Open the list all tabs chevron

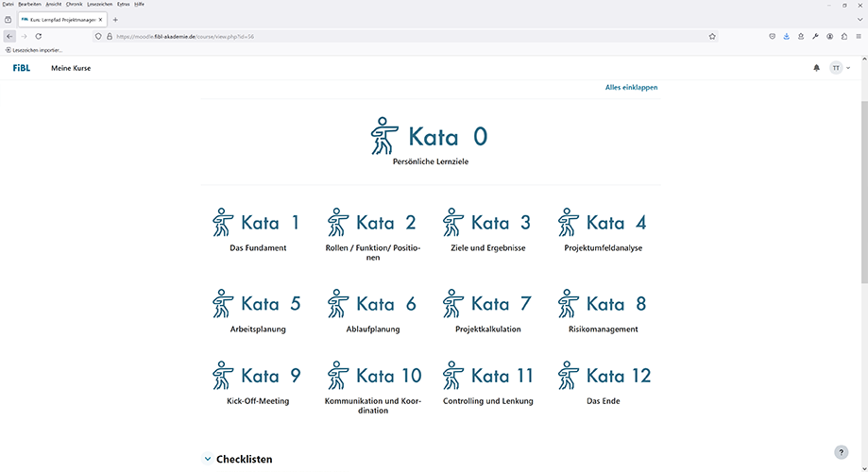pos(859,20)
